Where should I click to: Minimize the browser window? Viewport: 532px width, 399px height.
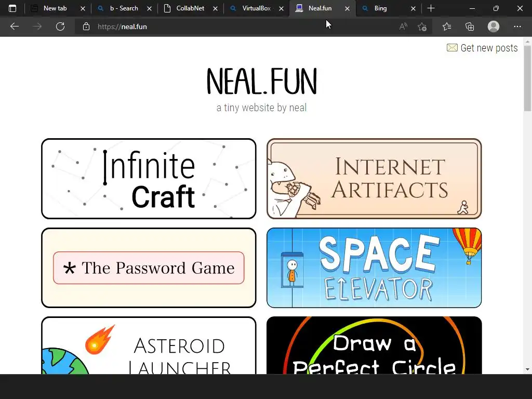[x=472, y=8]
